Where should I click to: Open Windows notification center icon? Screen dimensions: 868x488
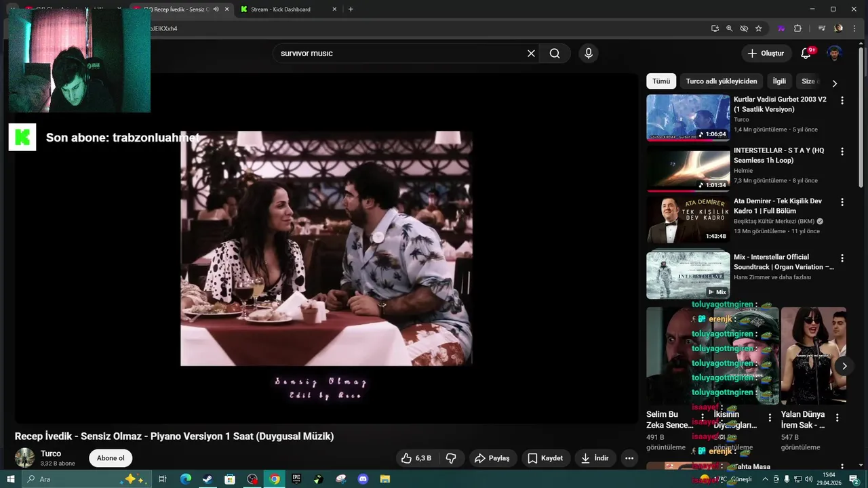click(854, 479)
